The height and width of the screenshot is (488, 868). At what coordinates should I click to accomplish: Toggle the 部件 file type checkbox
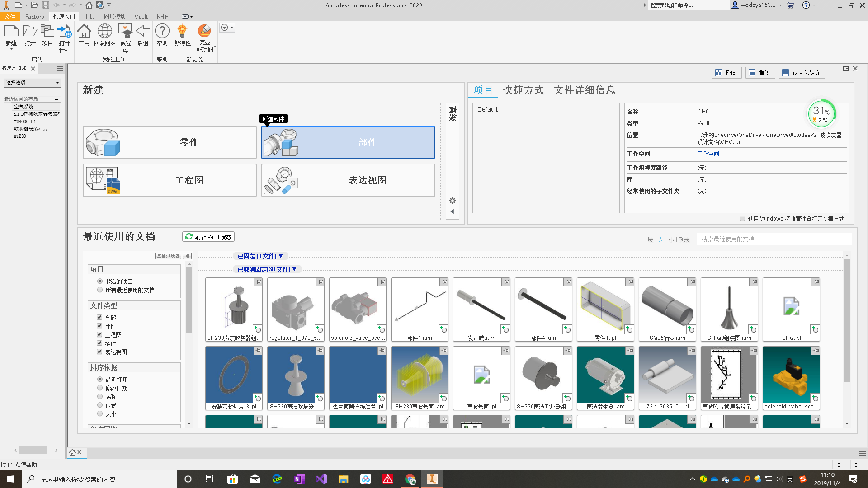(x=99, y=326)
